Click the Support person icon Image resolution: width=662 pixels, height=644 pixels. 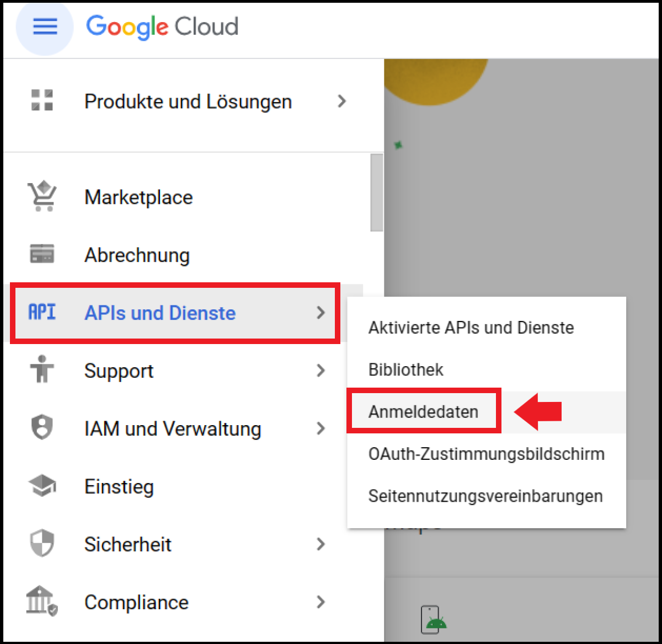point(42,370)
